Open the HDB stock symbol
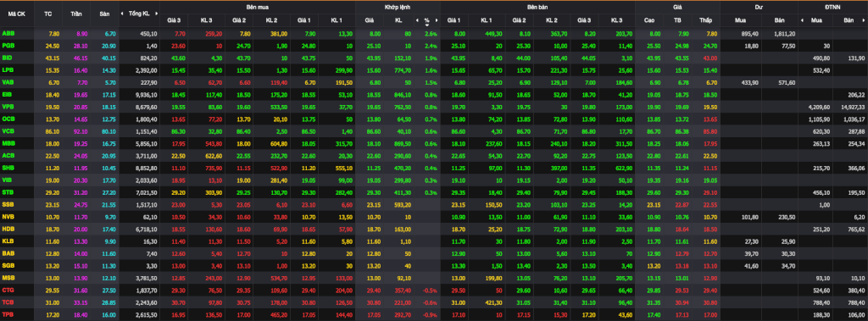868x321 pixels. coord(8,229)
